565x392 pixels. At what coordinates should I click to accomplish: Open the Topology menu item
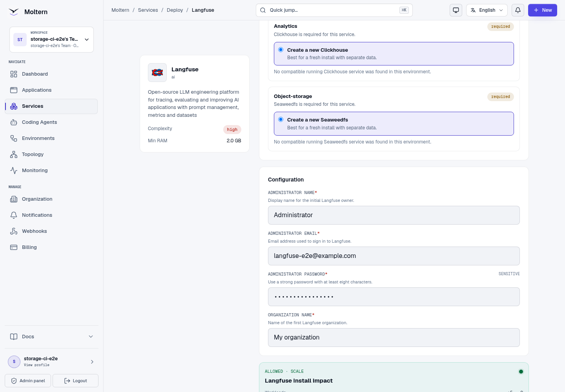pos(51,154)
